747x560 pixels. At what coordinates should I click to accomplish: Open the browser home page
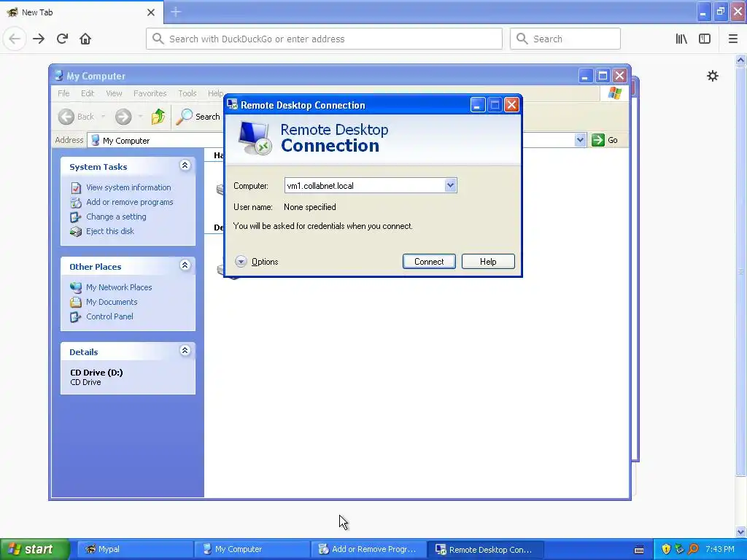[85, 39]
